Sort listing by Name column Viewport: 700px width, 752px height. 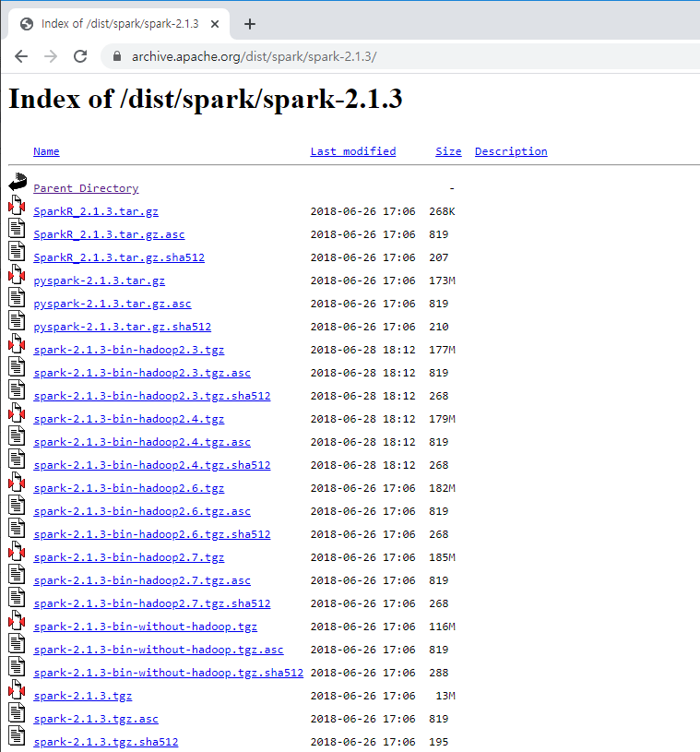coord(46,151)
